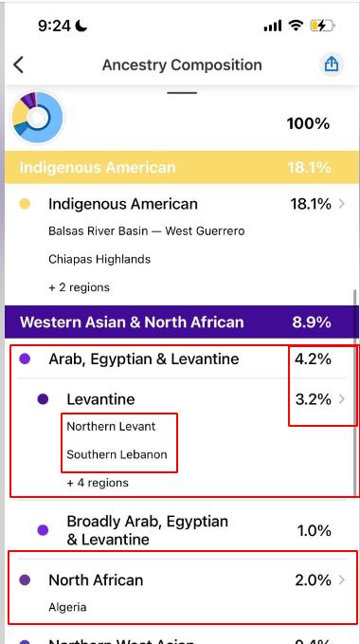Expand the North African 2.0% chevron
The width and height of the screenshot is (360, 644).
pos(342,580)
